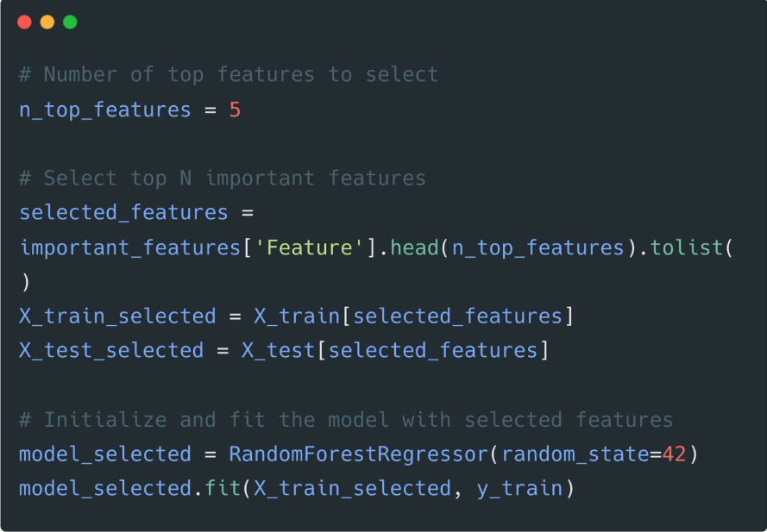Click the comment about number of top features

(x=229, y=75)
